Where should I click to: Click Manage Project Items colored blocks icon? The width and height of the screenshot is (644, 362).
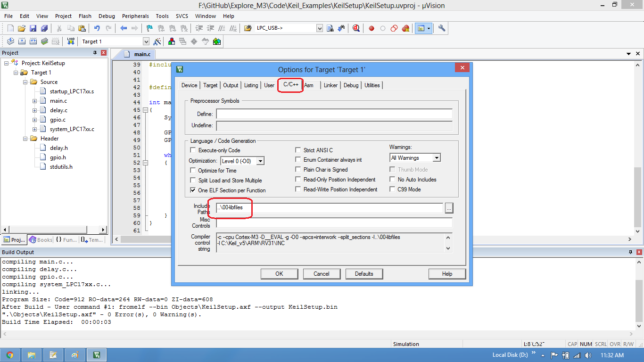[x=171, y=41]
